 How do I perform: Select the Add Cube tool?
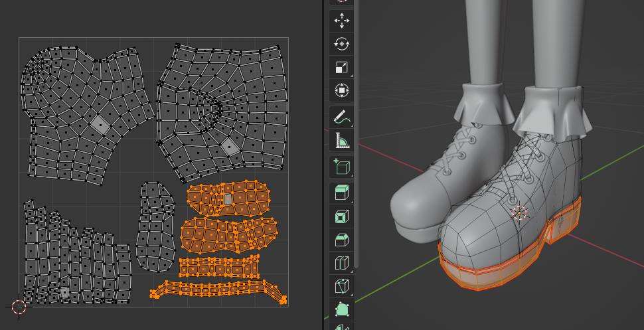tap(342, 167)
